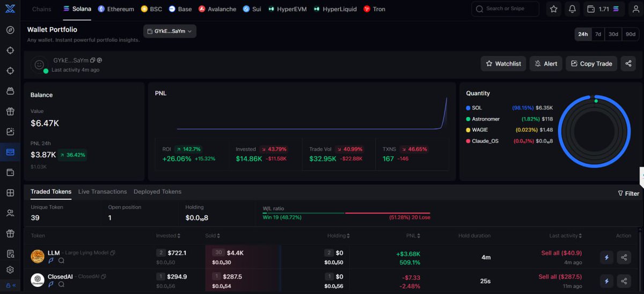Sort table by Invested column
This screenshot has width=644, height=294.
(168, 235)
